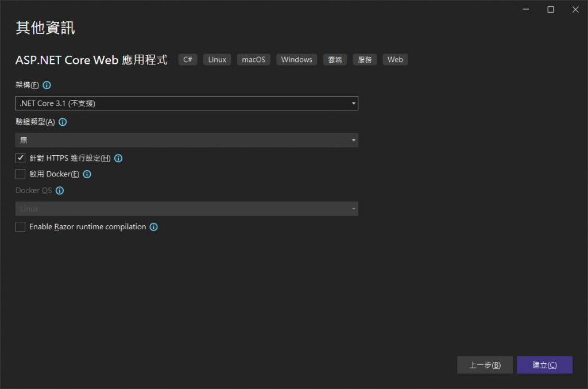Check Enable Razor runtime compilation
Image resolution: width=588 pixels, height=389 pixels.
point(20,227)
